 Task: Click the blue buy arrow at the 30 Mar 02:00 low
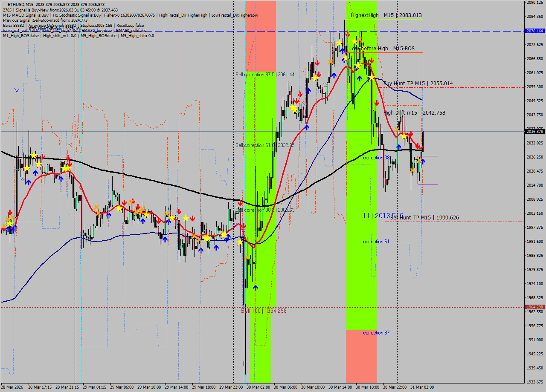[255, 287]
